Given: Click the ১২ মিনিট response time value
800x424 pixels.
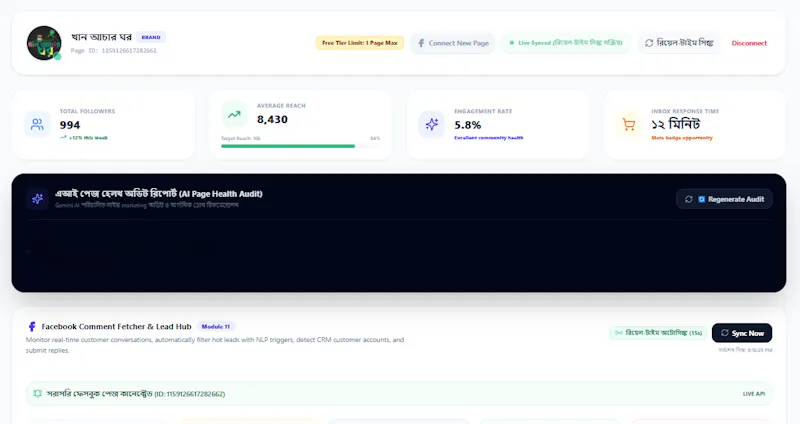Looking at the screenshot, I should [676, 124].
